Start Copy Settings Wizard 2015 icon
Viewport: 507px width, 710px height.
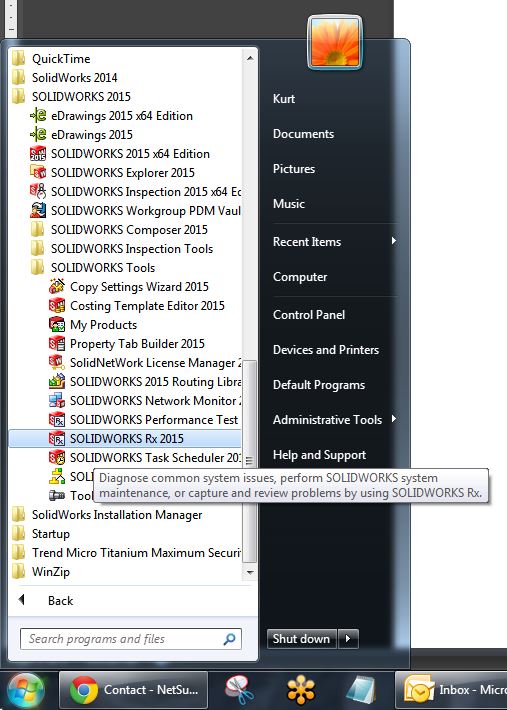[57, 287]
